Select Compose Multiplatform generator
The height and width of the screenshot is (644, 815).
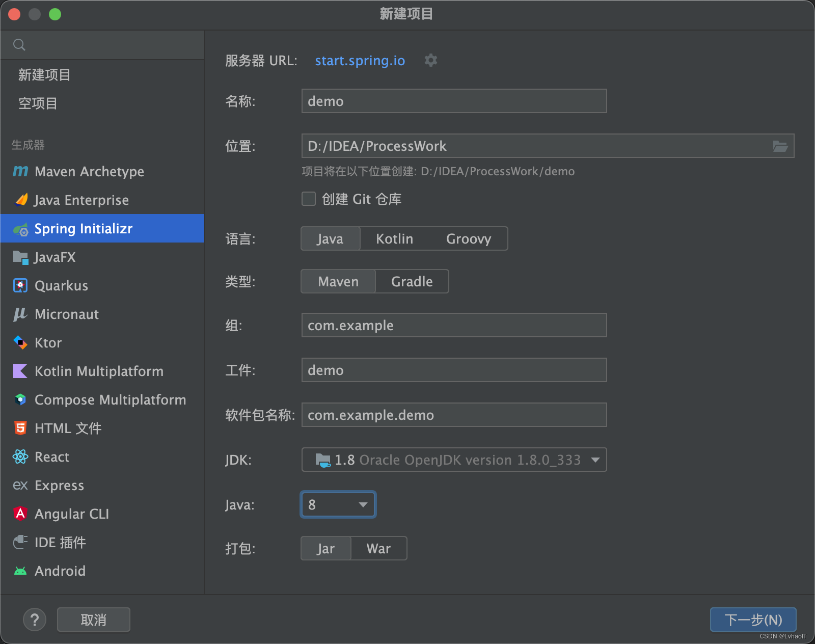click(102, 399)
